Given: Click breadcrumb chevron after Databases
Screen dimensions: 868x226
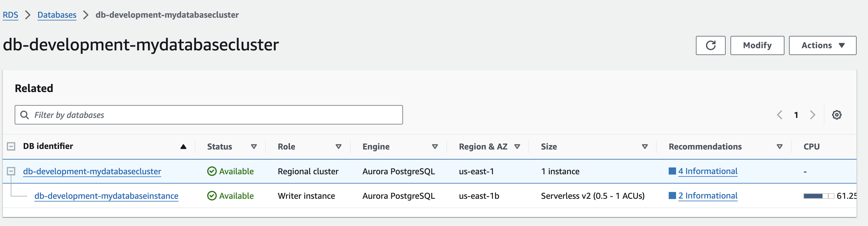Looking at the screenshot, I should click(86, 15).
